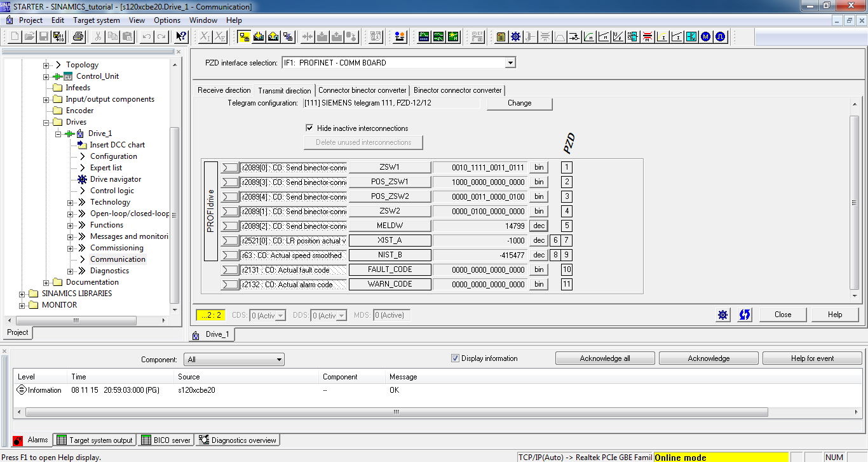Viewport: 868px width, 462px height.
Task: Open the blue Drive navigator gear icon
Action: (x=515, y=36)
